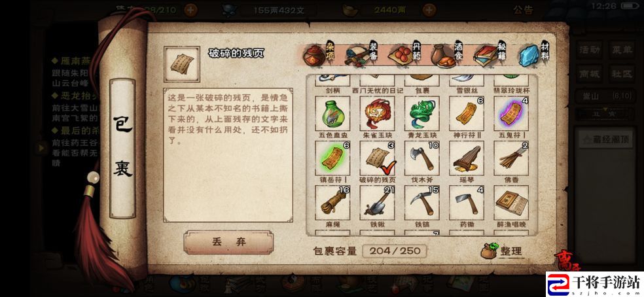Select the 药锄 hoe item
Viewport: 644px width, 297px height.
467,203
